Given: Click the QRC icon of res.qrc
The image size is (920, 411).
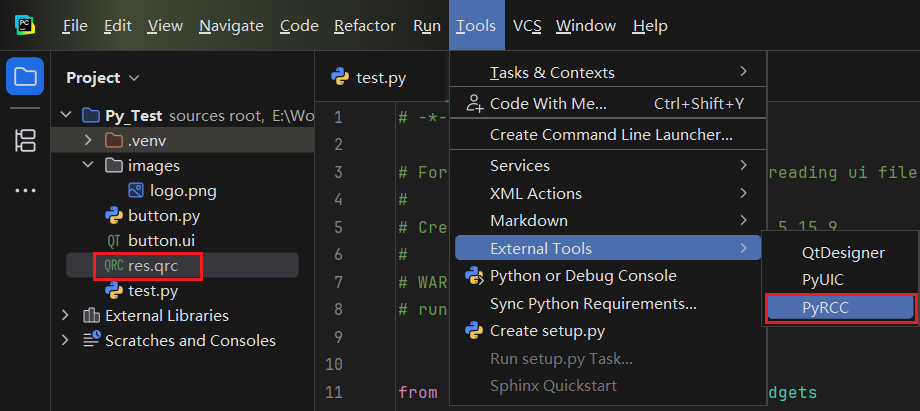Looking at the screenshot, I should coord(114,266).
